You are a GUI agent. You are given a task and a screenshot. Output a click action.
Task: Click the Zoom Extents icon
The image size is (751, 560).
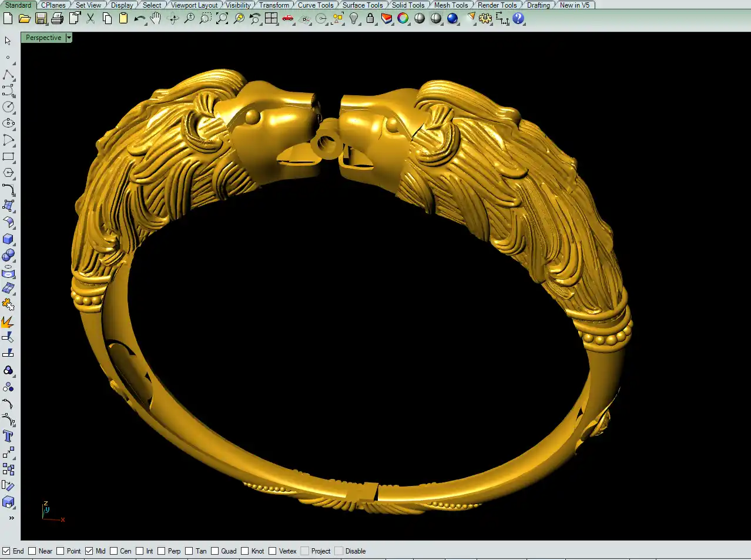[x=222, y=18]
